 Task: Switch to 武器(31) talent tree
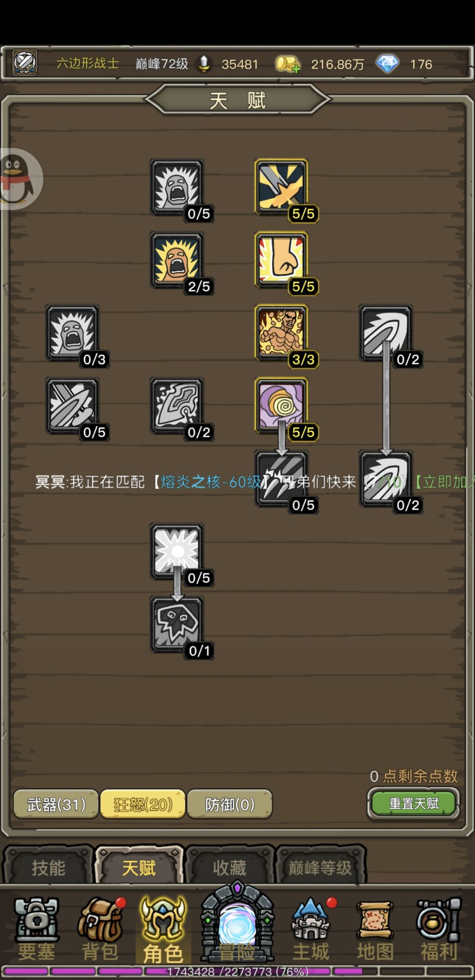point(56,804)
